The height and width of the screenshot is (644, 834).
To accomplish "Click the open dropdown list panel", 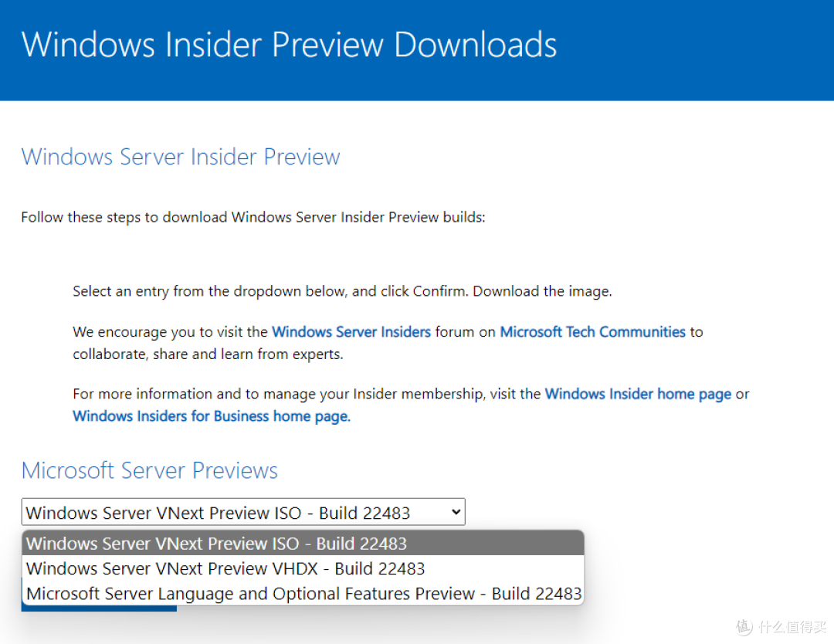I will click(x=303, y=568).
